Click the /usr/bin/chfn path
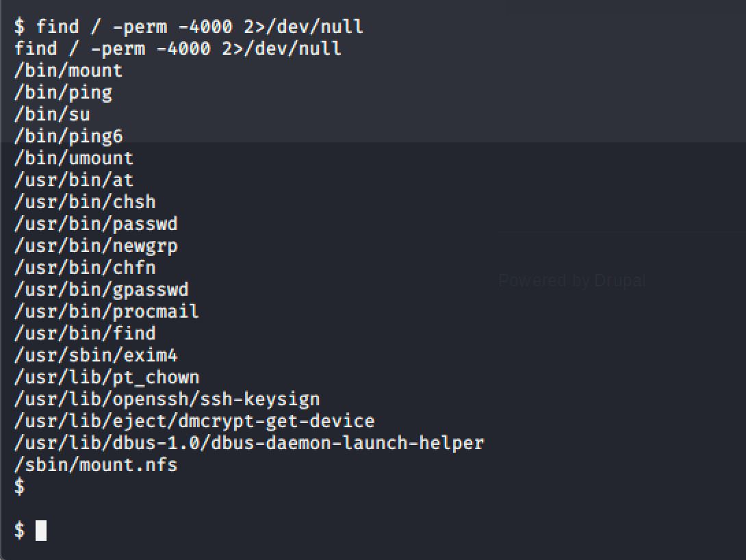 coord(85,268)
